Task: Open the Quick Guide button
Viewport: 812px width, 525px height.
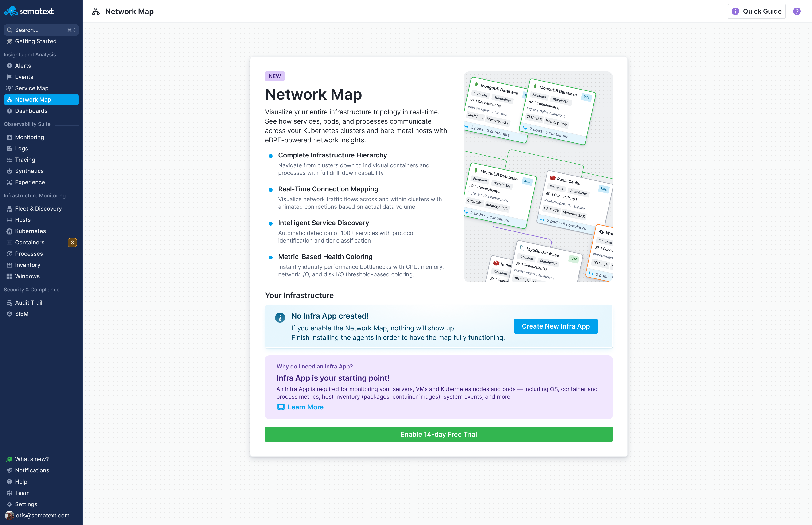Action: [x=757, y=11]
